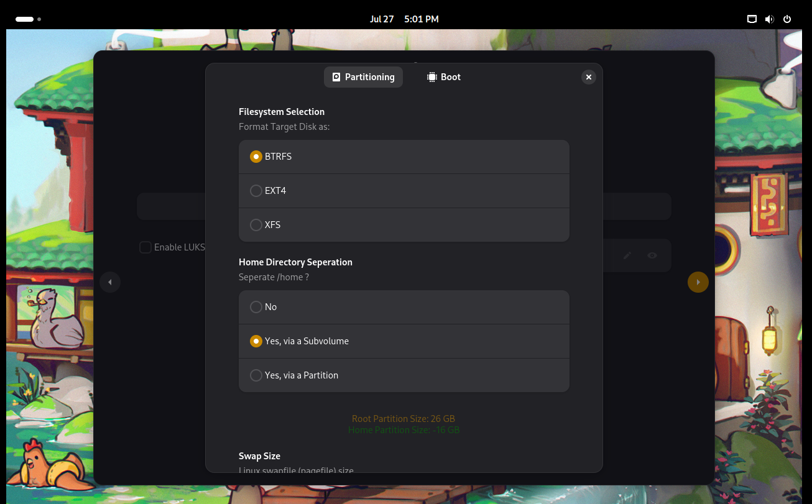Click the Format Target Disk as: label

click(x=284, y=127)
